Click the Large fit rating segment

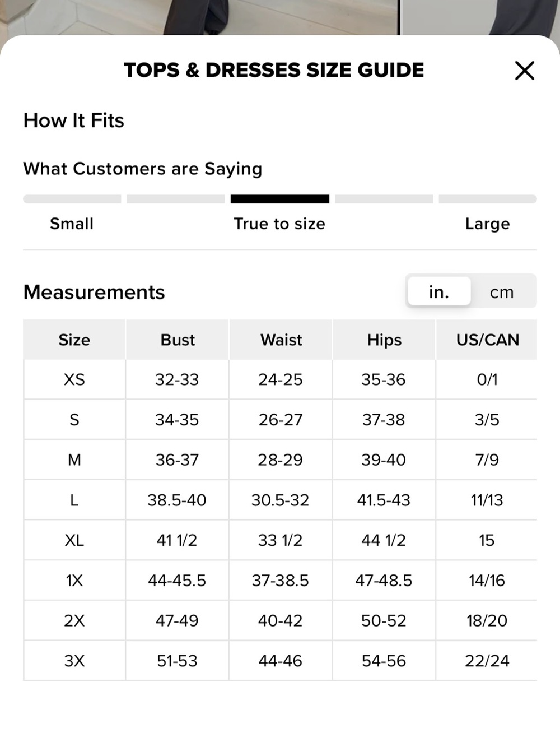point(488,199)
